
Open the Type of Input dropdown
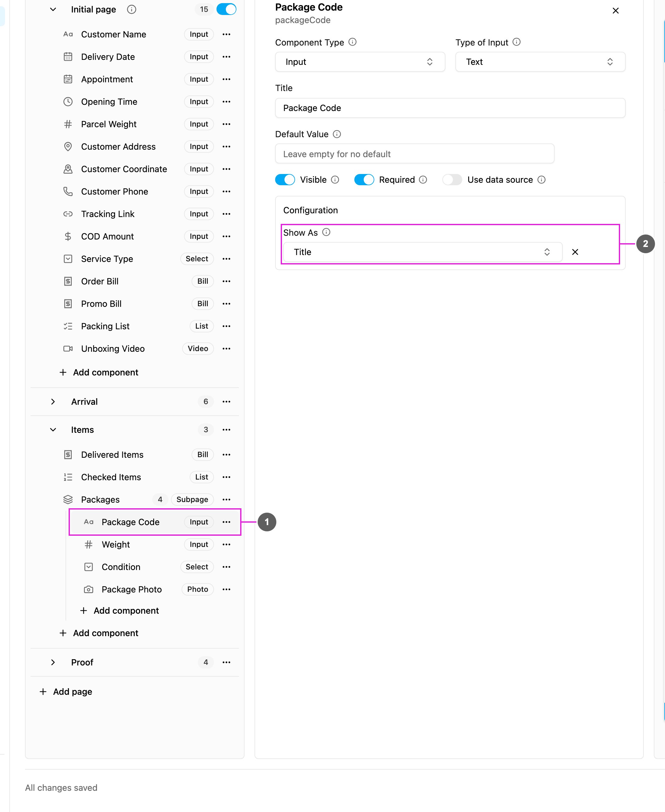point(540,62)
